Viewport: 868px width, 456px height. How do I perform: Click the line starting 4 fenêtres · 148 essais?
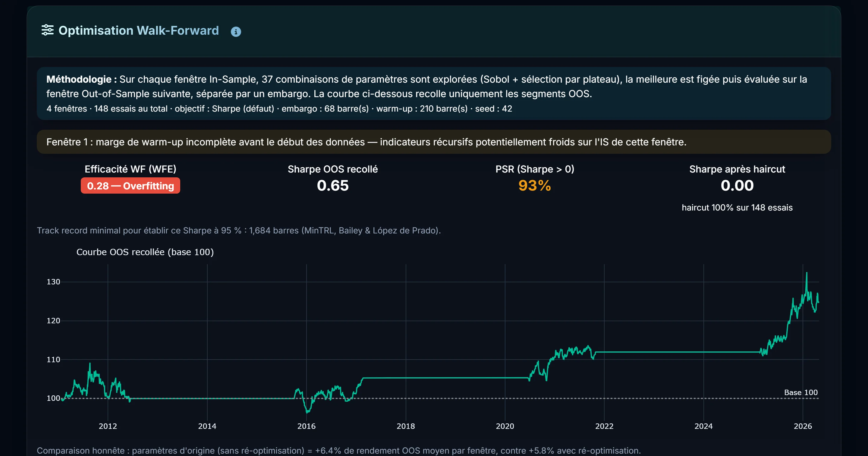pyautogui.click(x=279, y=109)
